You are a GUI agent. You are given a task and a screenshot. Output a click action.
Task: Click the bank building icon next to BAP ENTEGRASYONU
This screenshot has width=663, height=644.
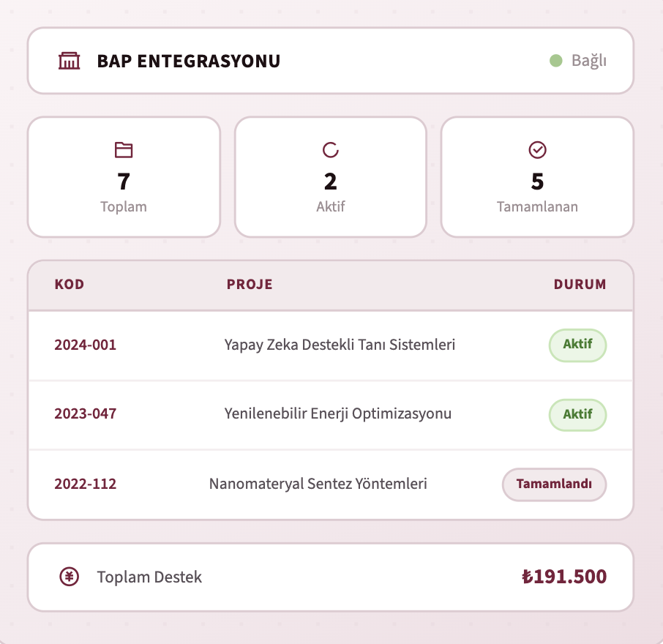[68, 61]
